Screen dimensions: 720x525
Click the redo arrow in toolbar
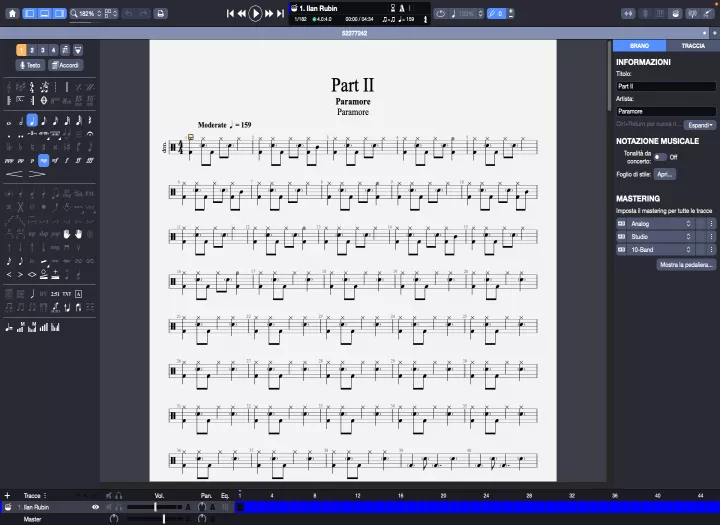[143, 13]
